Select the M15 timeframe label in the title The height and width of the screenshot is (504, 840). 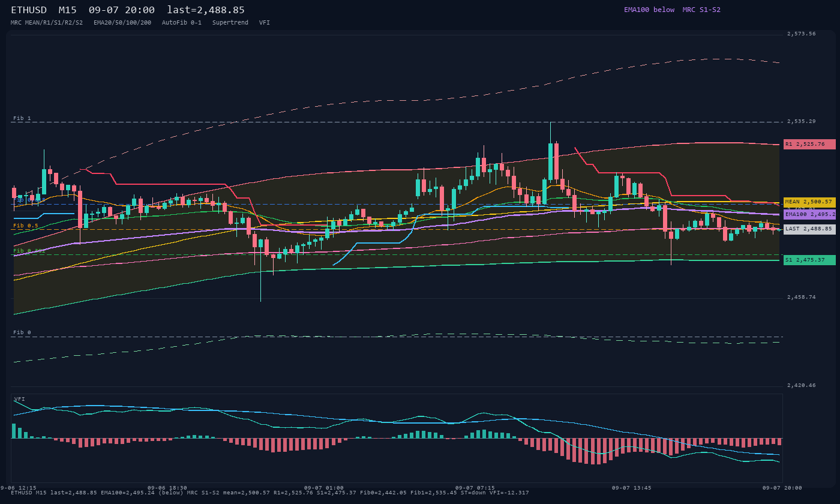(67, 10)
